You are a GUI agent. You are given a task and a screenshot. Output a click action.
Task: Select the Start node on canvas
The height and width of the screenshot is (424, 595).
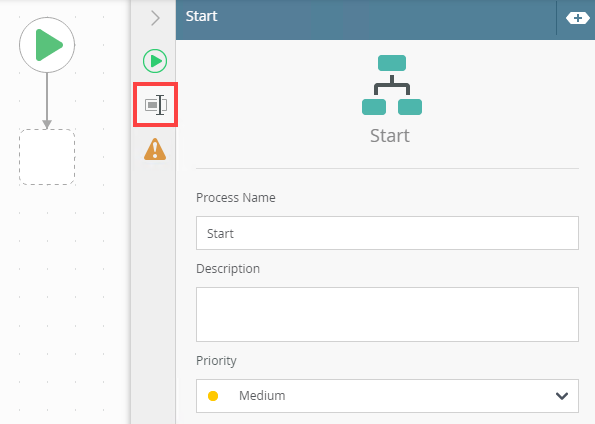pyautogui.click(x=47, y=45)
